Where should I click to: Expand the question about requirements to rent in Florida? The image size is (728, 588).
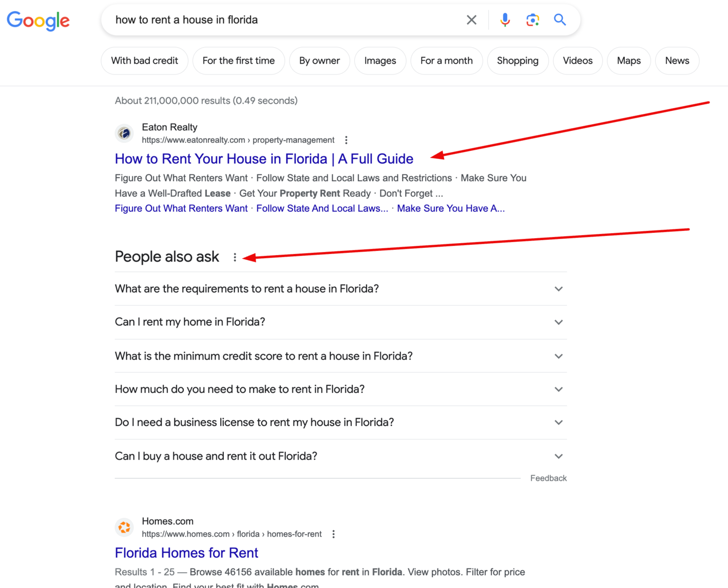[x=559, y=288]
